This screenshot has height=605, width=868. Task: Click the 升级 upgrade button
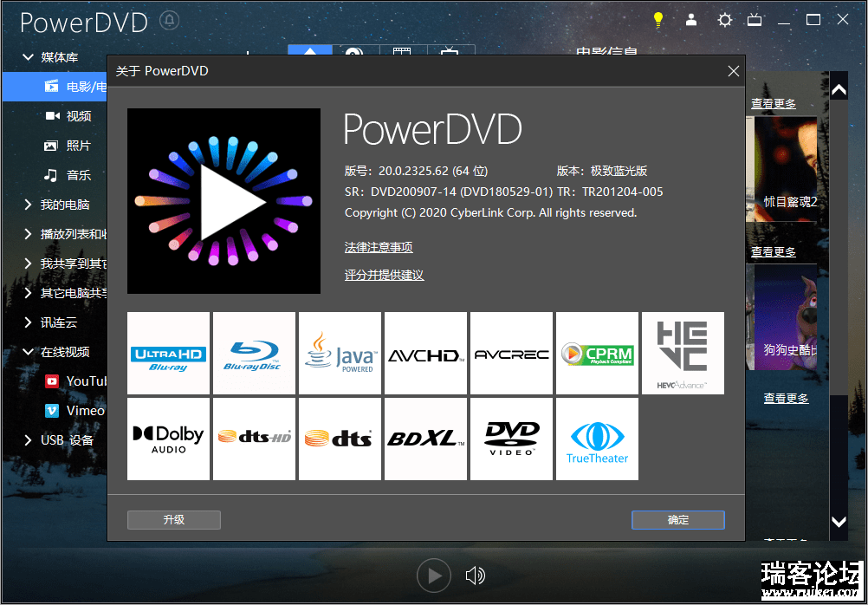pyautogui.click(x=174, y=520)
